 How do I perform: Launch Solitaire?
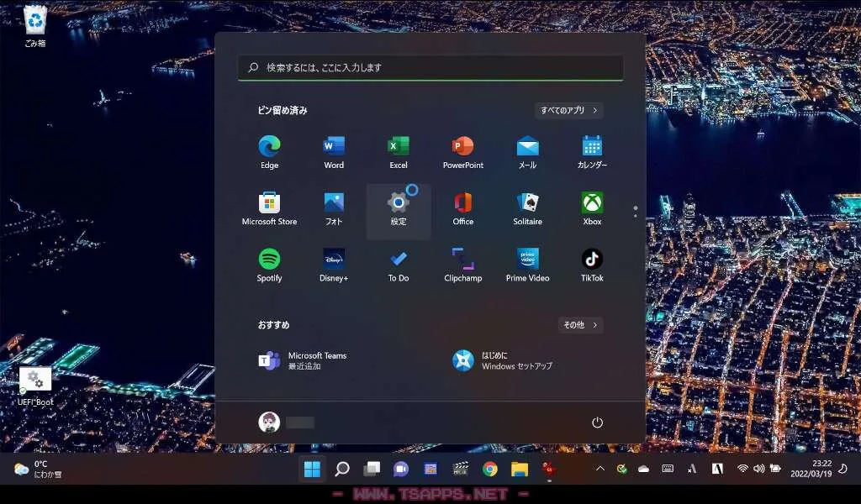527,207
